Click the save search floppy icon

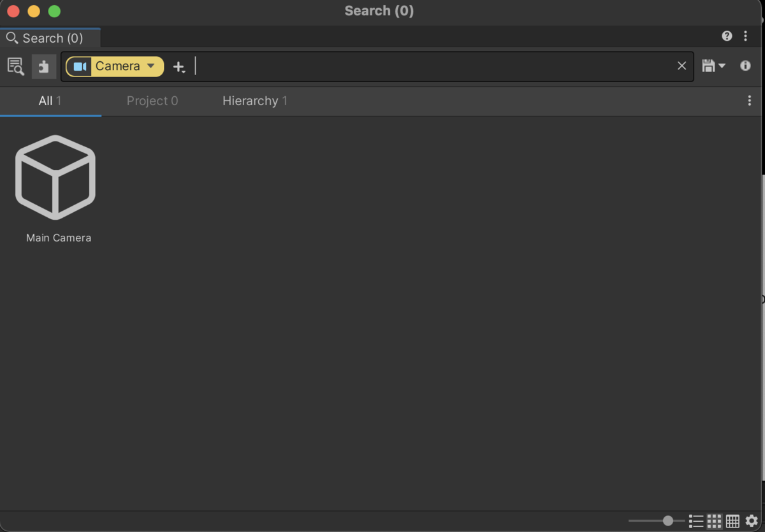pos(708,66)
